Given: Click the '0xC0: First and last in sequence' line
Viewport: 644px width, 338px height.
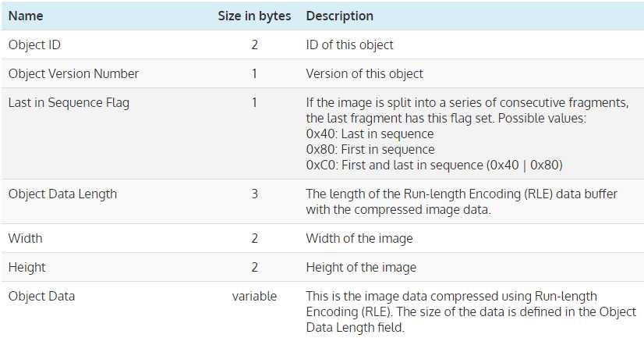Looking at the screenshot, I should coord(433,165).
